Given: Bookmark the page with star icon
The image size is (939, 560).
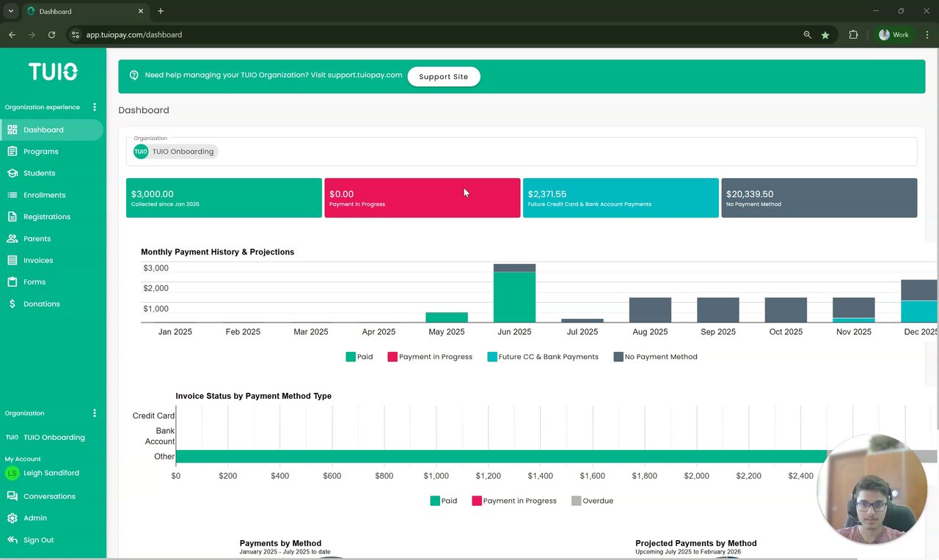Looking at the screenshot, I should (825, 34).
